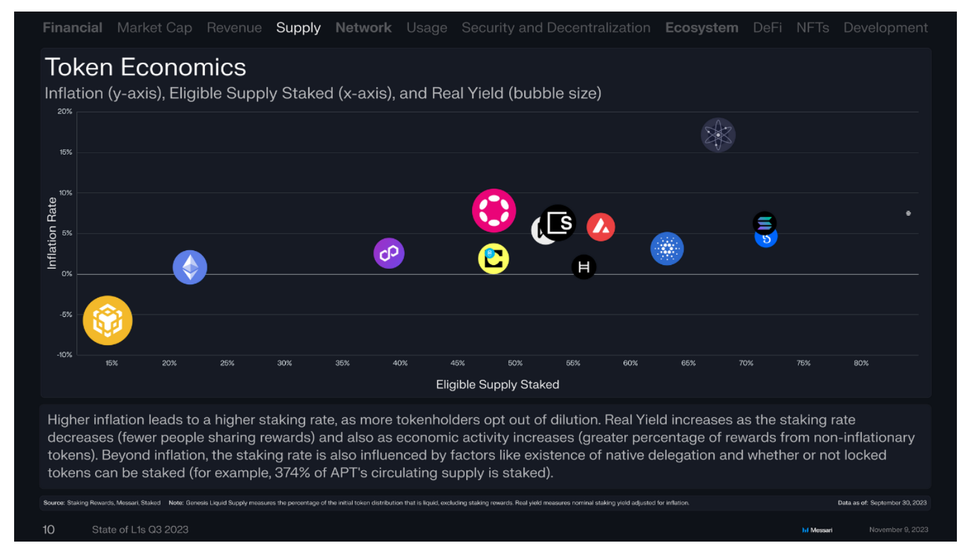Select the Ethereum diamond bubble

190,267
